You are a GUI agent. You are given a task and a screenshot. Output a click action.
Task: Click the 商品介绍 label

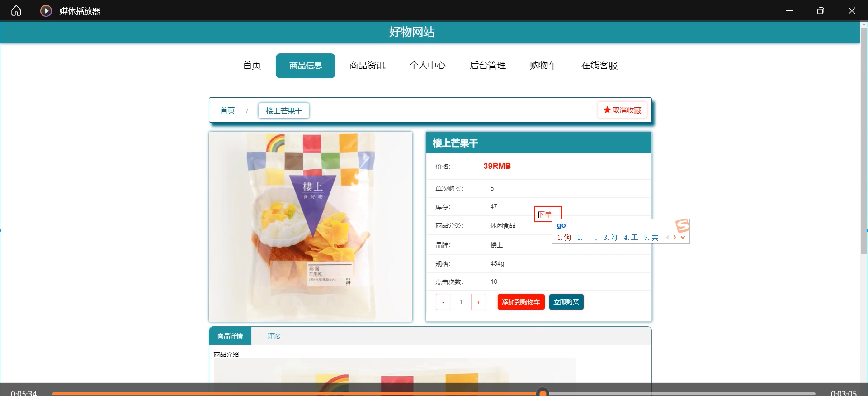226,354
